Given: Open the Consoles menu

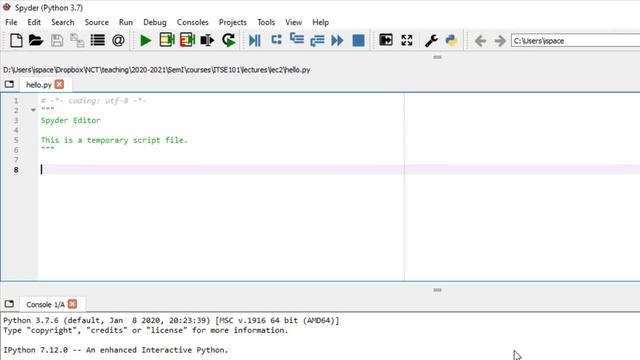Looking at the screenshot, I should point(193,22).
